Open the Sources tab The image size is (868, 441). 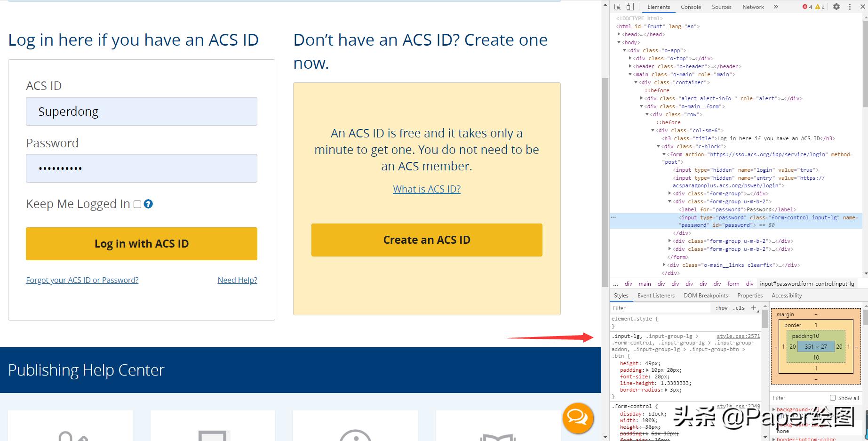pyautogui.click(x=722, y=7)
